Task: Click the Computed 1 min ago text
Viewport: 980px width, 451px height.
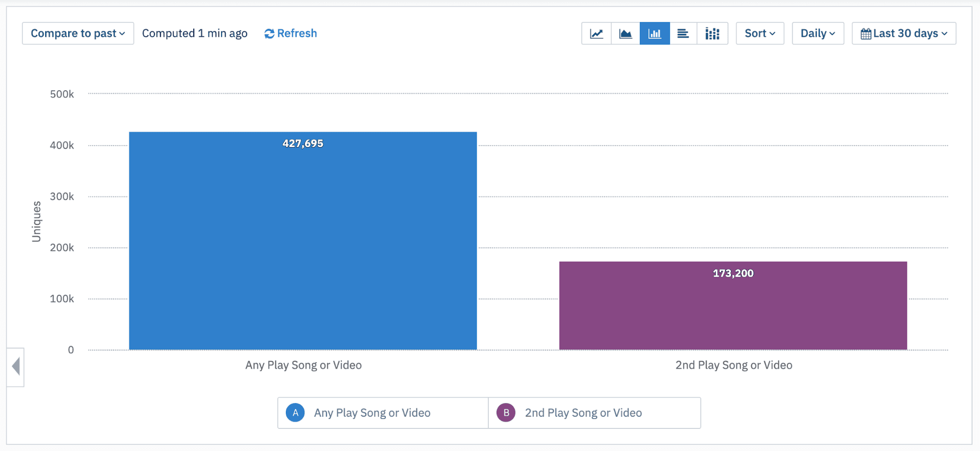Action: [195, 33]
